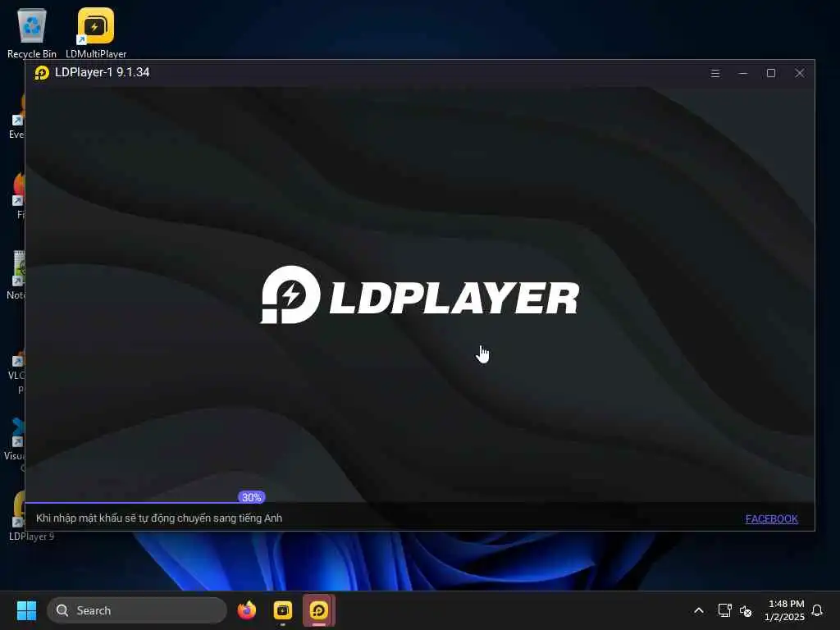Maximize the LDPlayer-1 window

[x=771, y=73]
